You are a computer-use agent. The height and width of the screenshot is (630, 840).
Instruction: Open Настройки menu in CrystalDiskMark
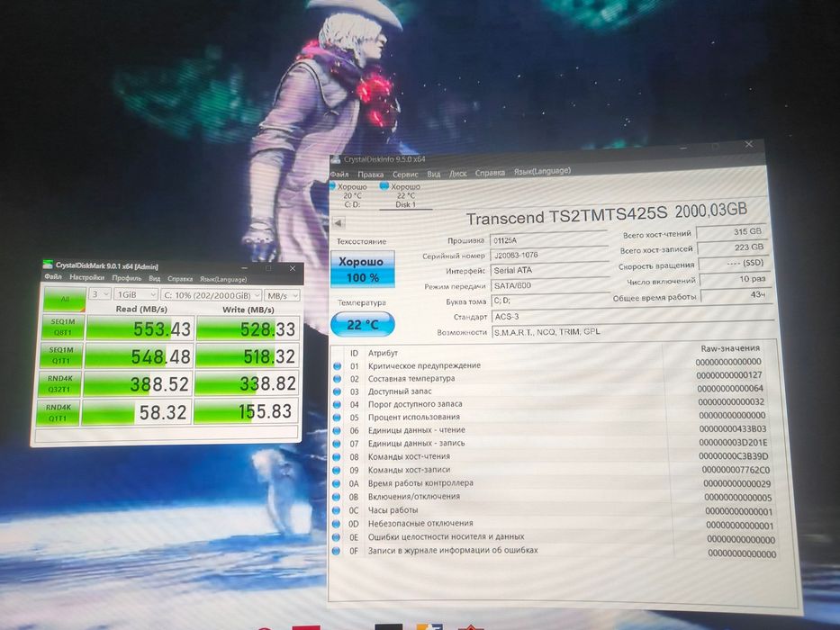click(86, 277)
